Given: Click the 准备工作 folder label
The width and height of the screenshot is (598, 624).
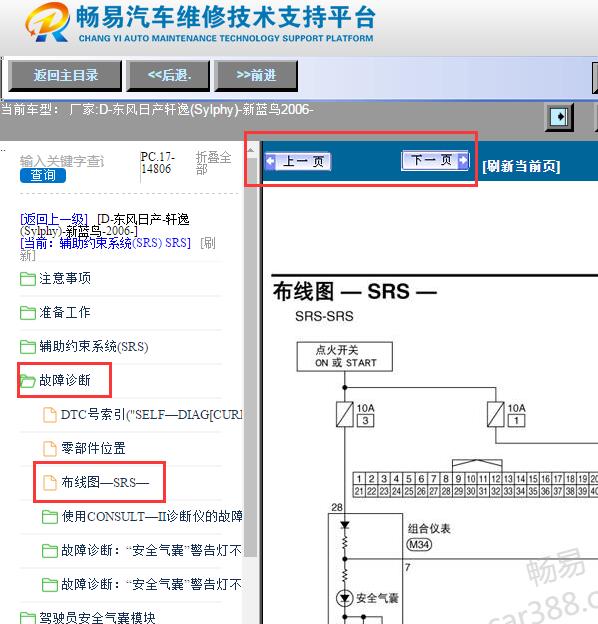Looking at the screenshot, I should 65,313.
